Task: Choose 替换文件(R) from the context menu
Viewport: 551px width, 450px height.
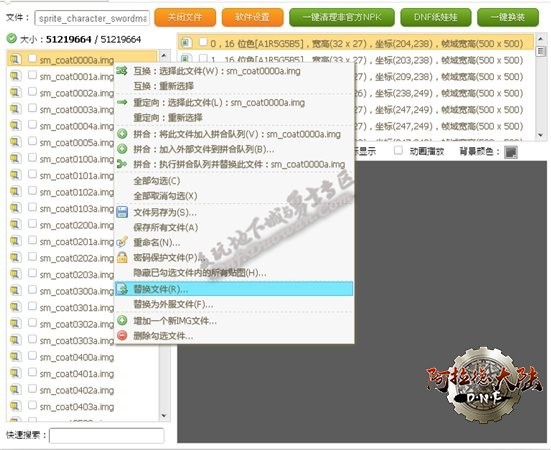Action: pyautogui.click(x=234, y=289)
